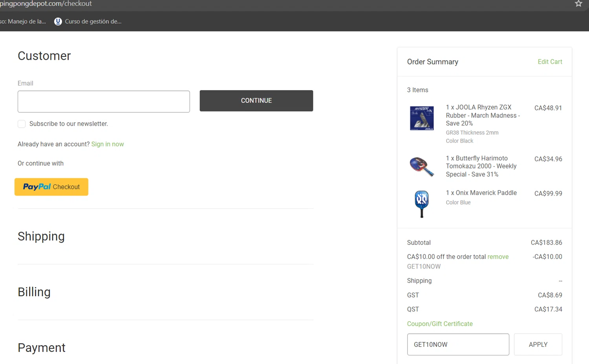This screenshot has width=589, height=364.
Task: Click the Payment section heading
Action: click(x=42, y=348)
